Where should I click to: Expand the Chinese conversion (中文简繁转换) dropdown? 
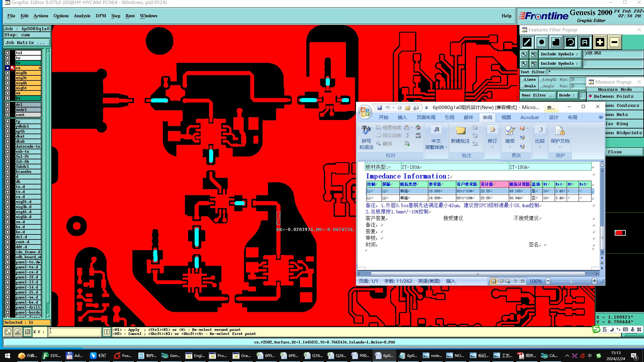pyautogui.click(x=446, y=147)
